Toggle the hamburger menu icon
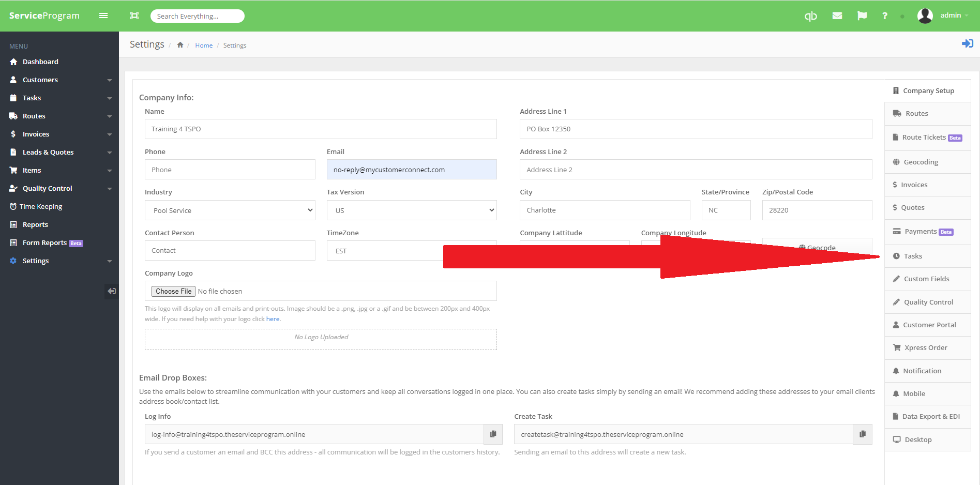Screen dimensions: 980x486 pyautogui.click(x=103, y=16)
